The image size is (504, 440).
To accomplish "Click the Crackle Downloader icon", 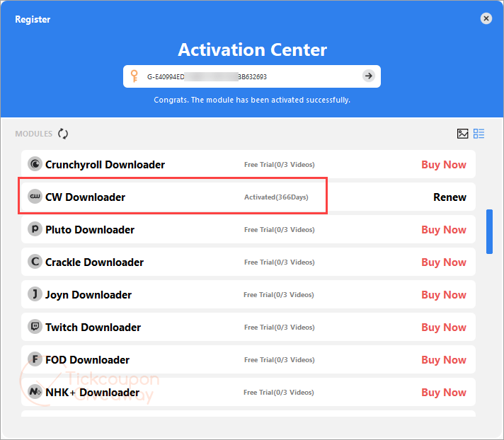I will coord(35,262).
